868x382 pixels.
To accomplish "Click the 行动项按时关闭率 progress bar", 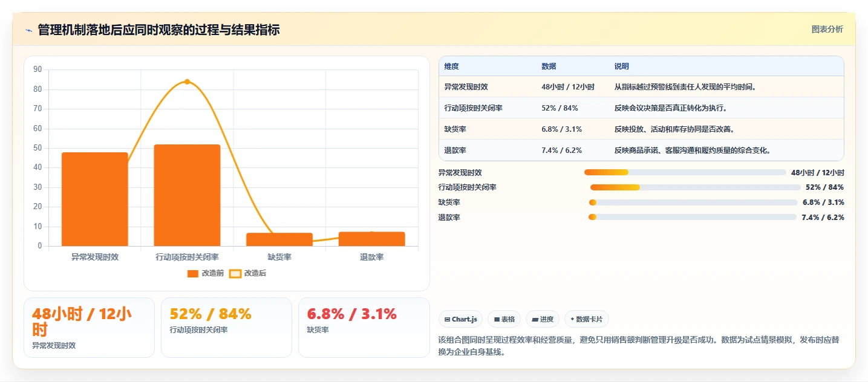I will tap(695, 187).
